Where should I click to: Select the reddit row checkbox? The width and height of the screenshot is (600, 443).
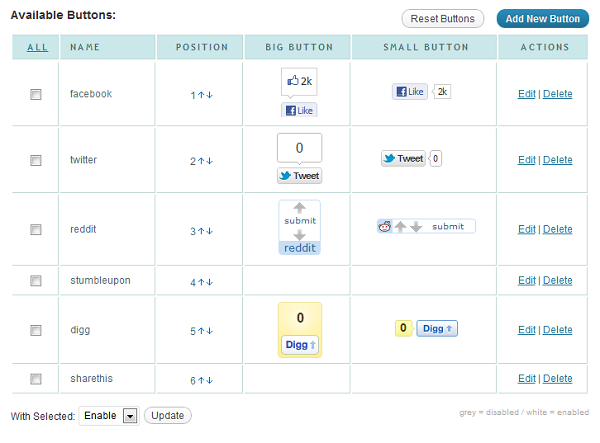coord(36,230)
